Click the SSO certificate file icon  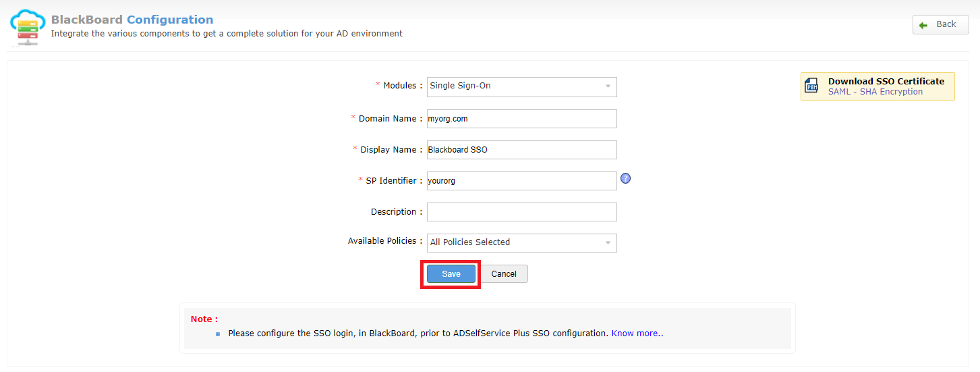[x=812, y=86]
